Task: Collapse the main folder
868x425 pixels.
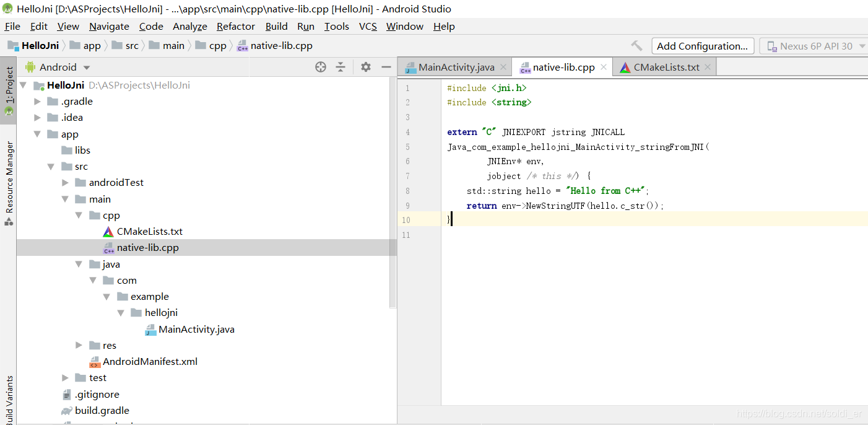Action: 66,199
